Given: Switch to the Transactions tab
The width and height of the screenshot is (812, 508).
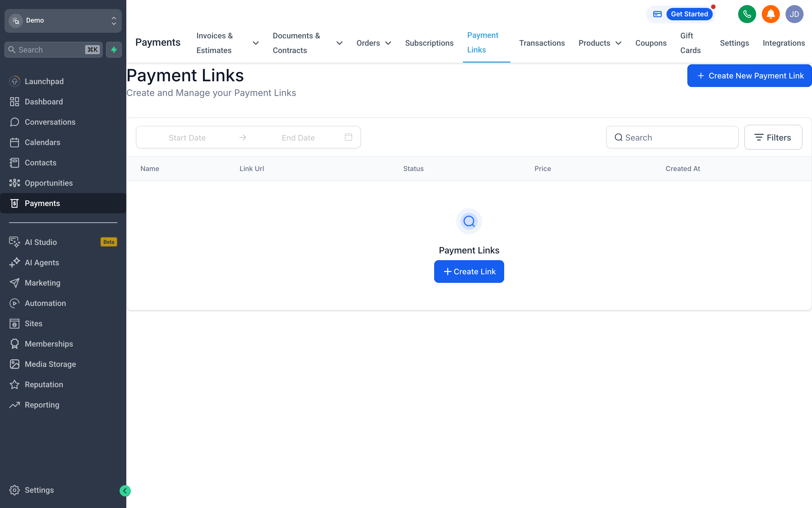Looking at the screenshot, I should (x=542, y=43).
